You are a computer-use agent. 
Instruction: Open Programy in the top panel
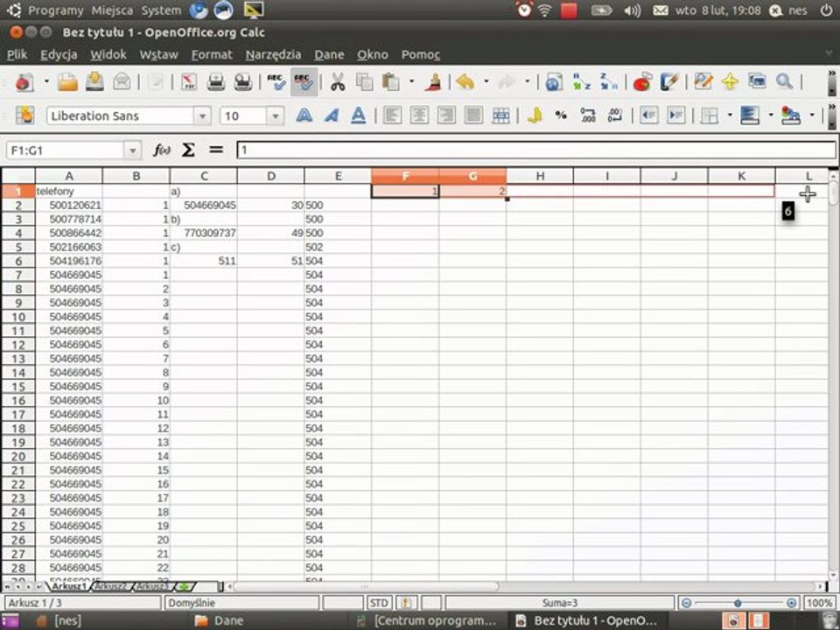[x=56, y=10]
